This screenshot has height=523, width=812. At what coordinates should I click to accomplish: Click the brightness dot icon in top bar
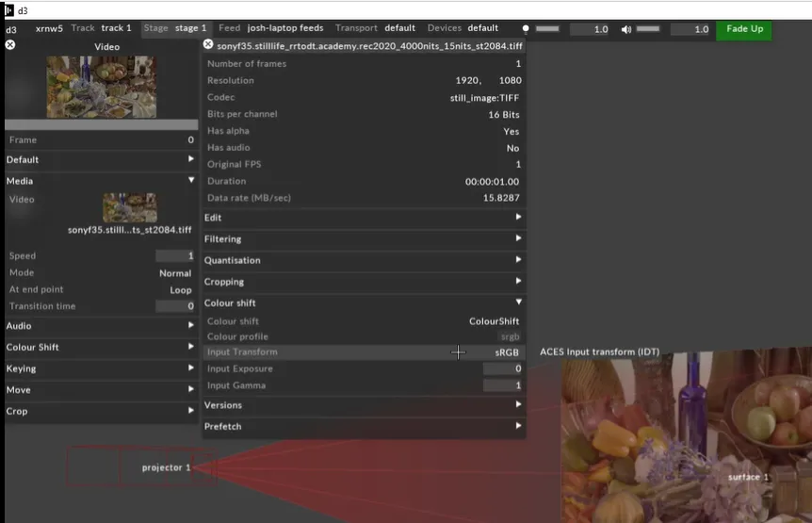527,29
